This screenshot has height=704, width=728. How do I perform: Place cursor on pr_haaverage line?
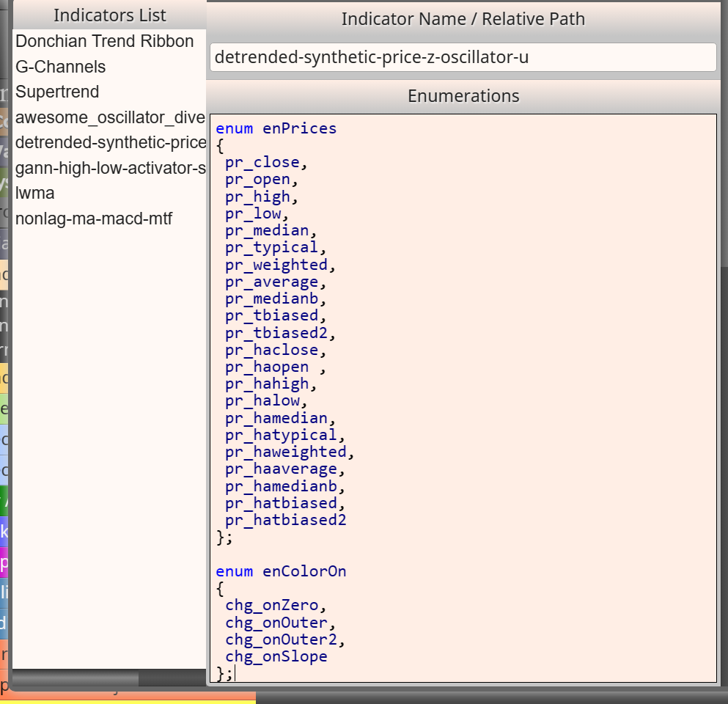click(x=284, y=469)
